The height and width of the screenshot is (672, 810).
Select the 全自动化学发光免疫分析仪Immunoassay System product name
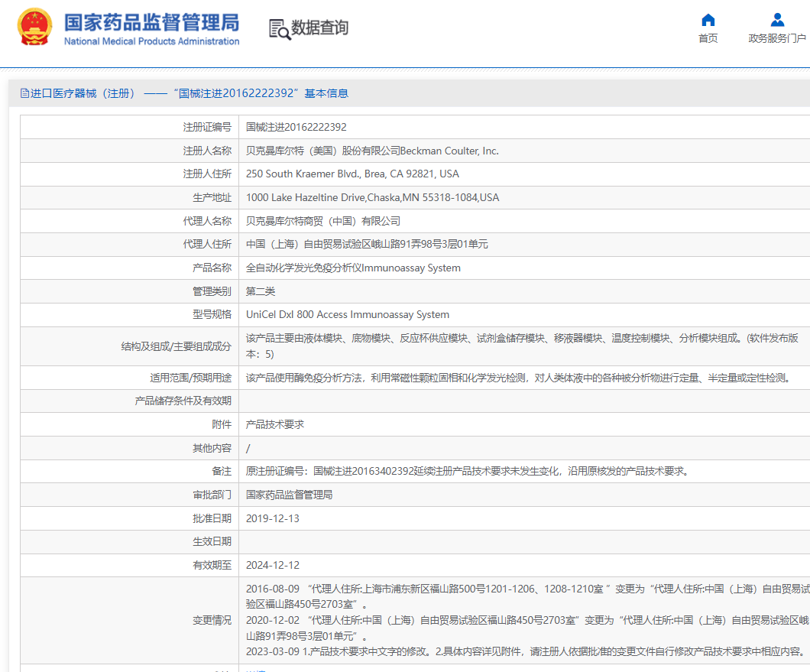(x=353, y=268)
